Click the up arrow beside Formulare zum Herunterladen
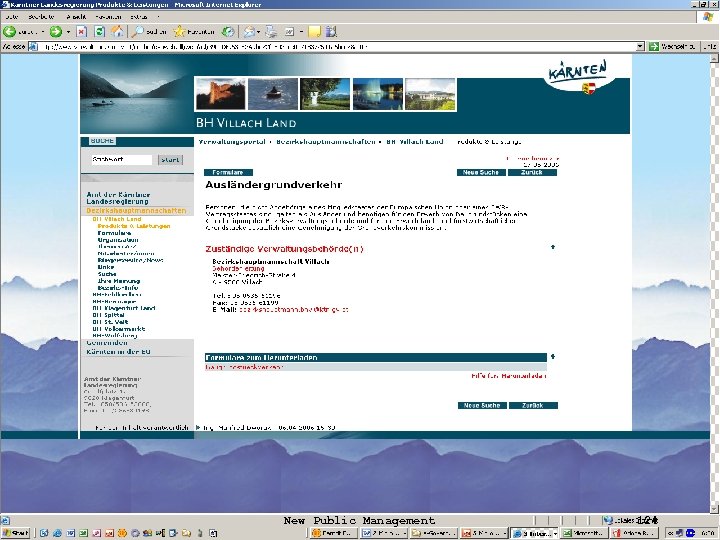The image size is (720, 540). pos(553,356)
